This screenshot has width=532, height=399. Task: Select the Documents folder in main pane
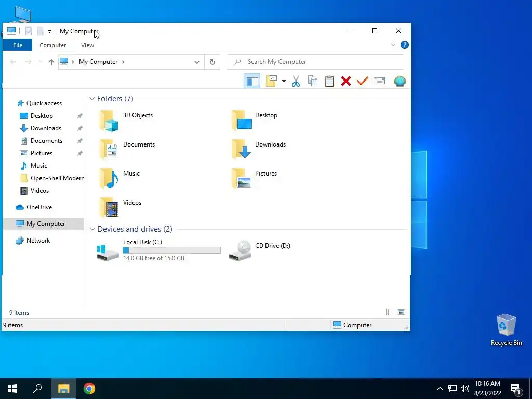point(127,150)
